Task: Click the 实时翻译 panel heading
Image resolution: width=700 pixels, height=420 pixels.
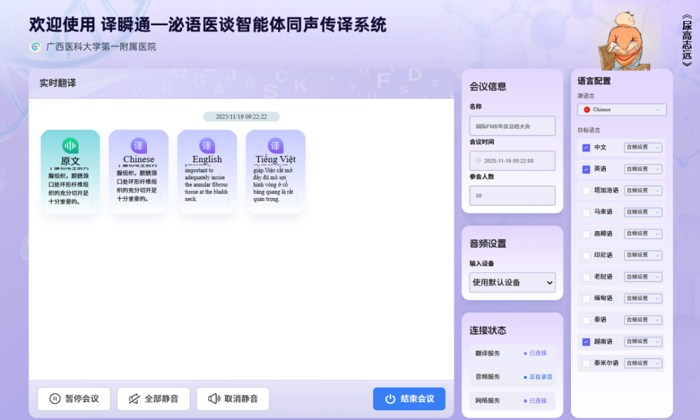Action: (x=58, y=83)
